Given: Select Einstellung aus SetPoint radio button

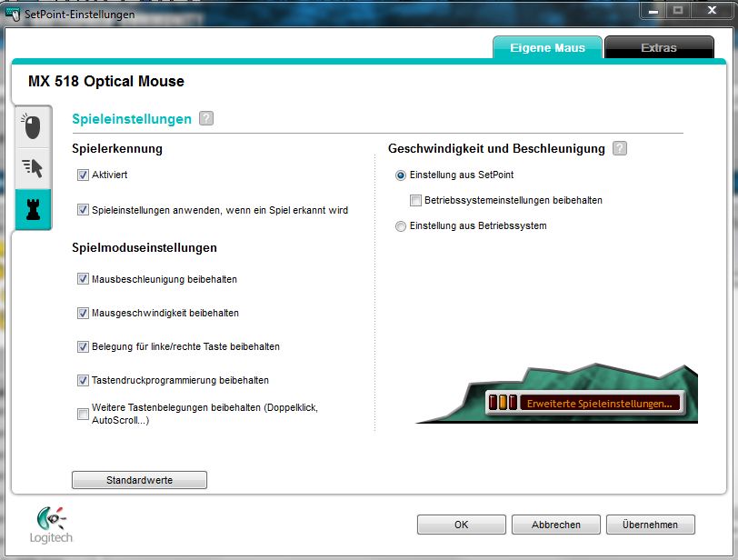Looking at the screenshot, I should 401,175.
